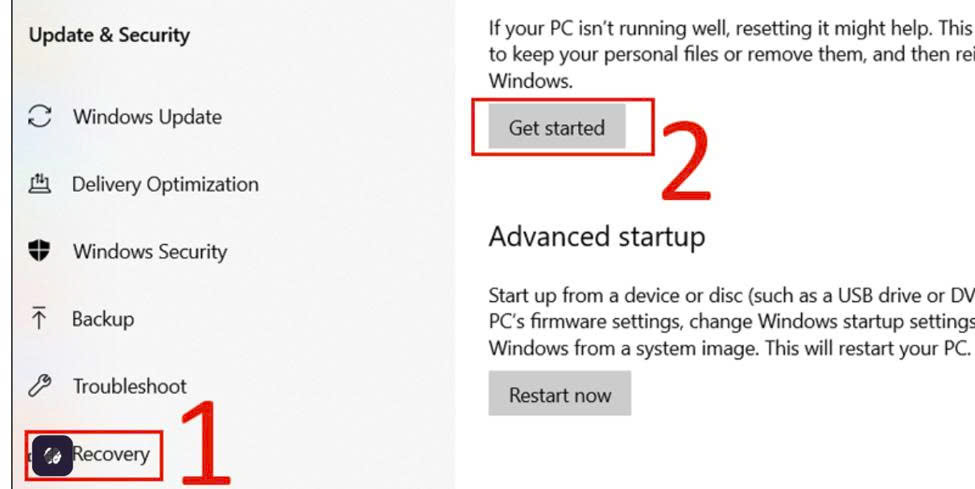Select Backup in the sidebar
This screenshot has height=489, width=975.
pos(103,319)
